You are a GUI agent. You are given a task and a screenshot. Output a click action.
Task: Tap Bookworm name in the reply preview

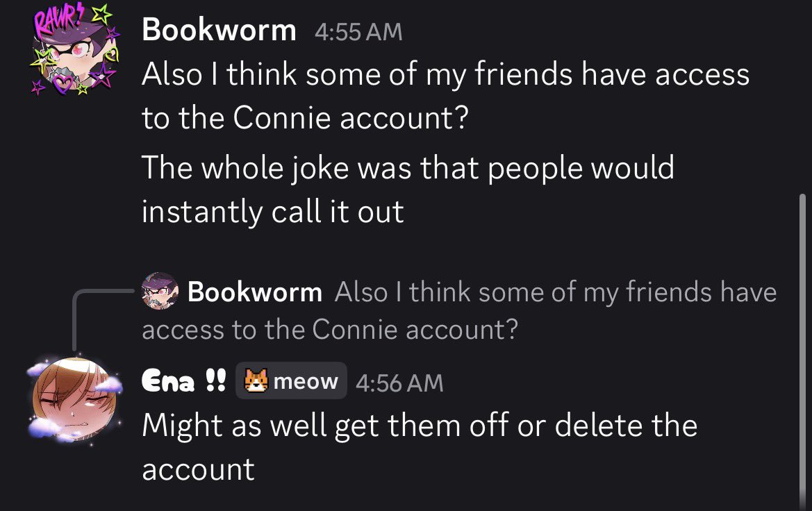(x=255, y=292)
